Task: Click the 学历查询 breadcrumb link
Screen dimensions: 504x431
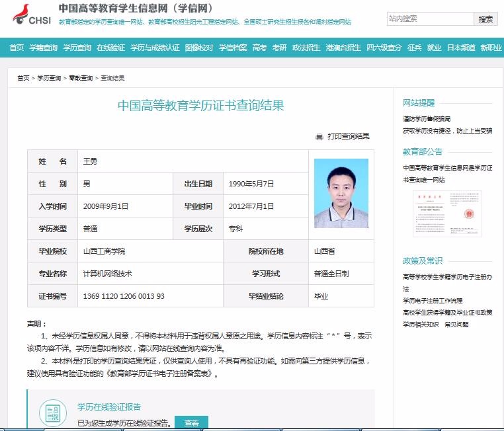Action: [x=49, y=78]
